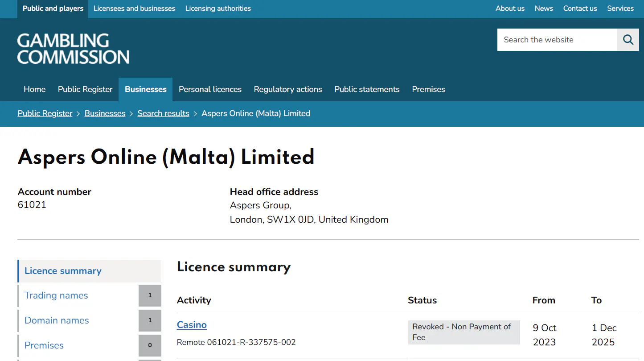644x361 pixels.
Task: Open the About us page
Action: click(510, 8)
